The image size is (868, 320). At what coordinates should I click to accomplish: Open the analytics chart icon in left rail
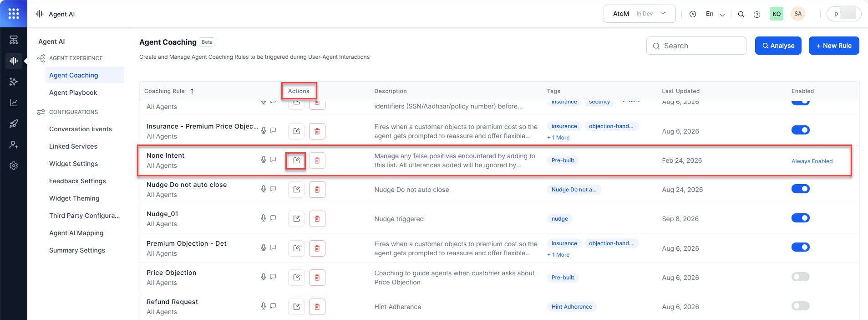pos(14,103)
